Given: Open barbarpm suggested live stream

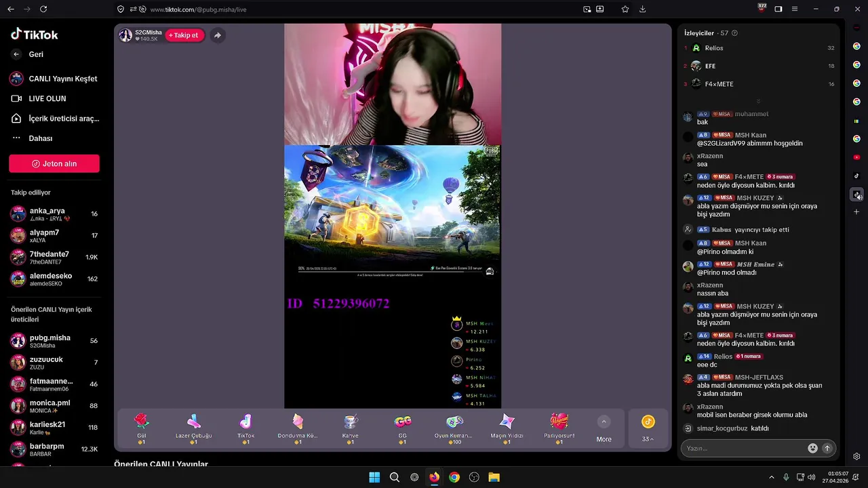Looking at the screenshot, I should (54, 449).
